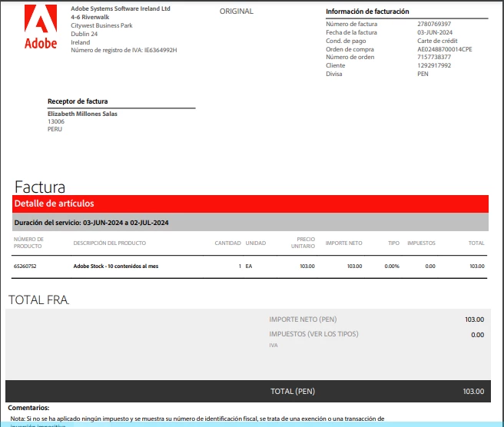Click 'Citywest Business Park' address line
Image resolution: width=504 pixels, height=427 pixels.
[101, 25]
